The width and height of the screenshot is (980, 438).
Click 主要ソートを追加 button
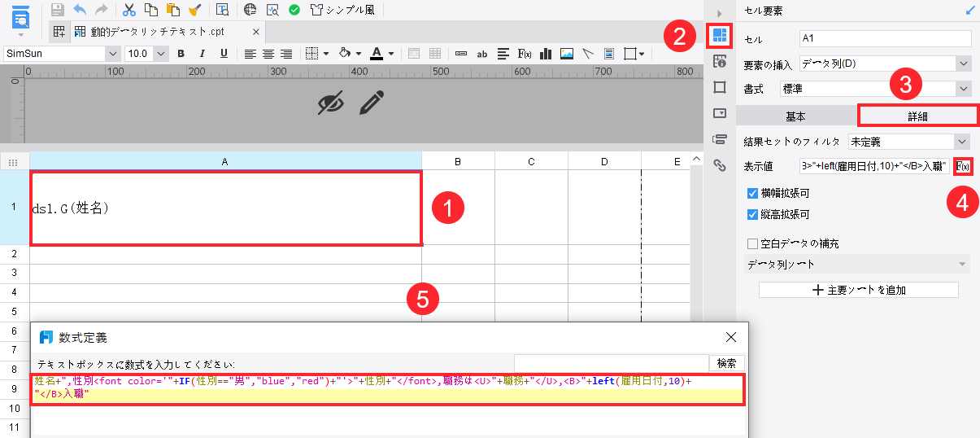858,290
